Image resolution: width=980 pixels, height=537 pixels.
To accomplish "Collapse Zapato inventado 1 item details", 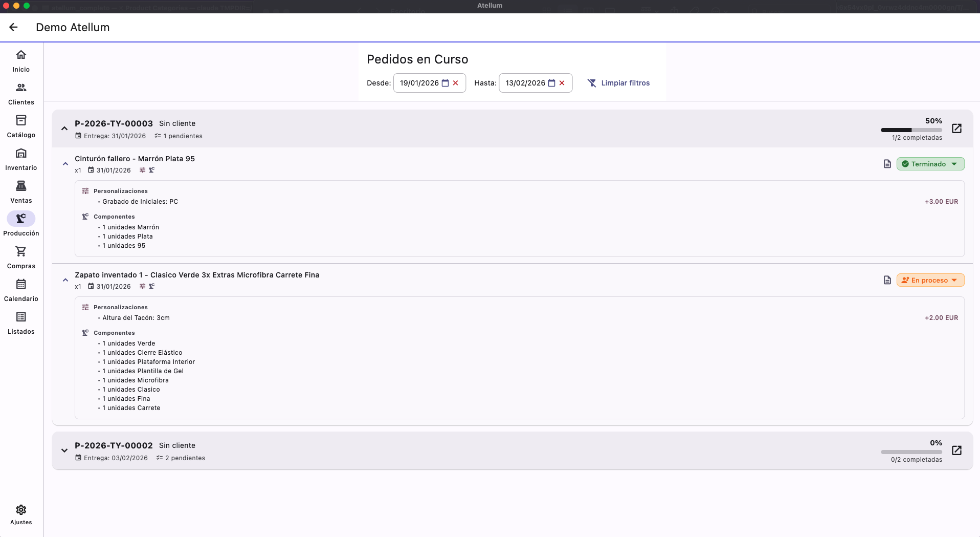I will 65,280.
